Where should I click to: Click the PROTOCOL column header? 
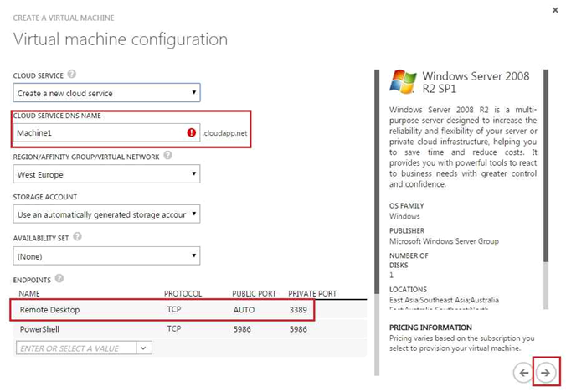coord(183,293)
